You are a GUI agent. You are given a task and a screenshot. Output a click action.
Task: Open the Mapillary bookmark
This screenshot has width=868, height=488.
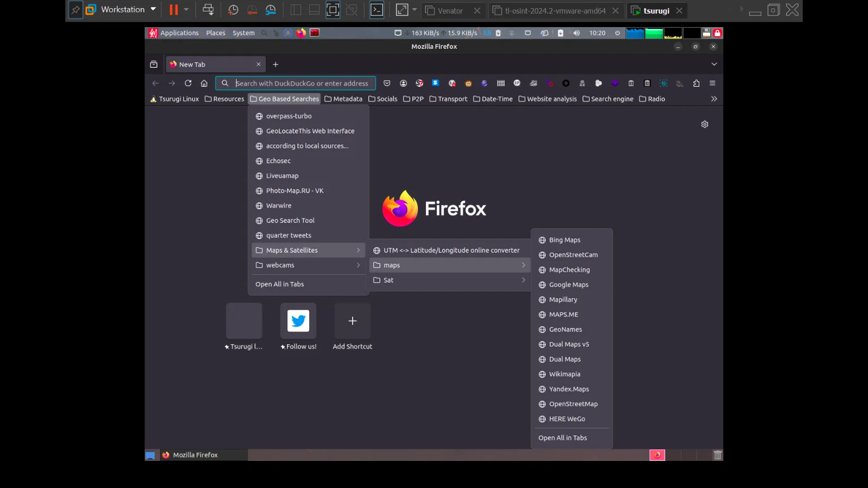pyautogui.click(x=572, y=300)
